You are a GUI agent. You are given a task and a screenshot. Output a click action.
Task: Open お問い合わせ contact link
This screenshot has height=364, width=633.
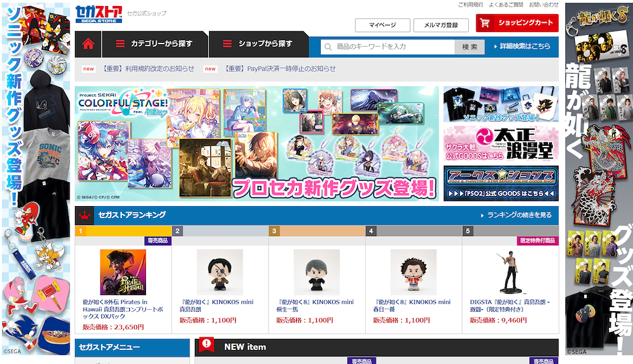pyautogui.click(x=544, y=5)
